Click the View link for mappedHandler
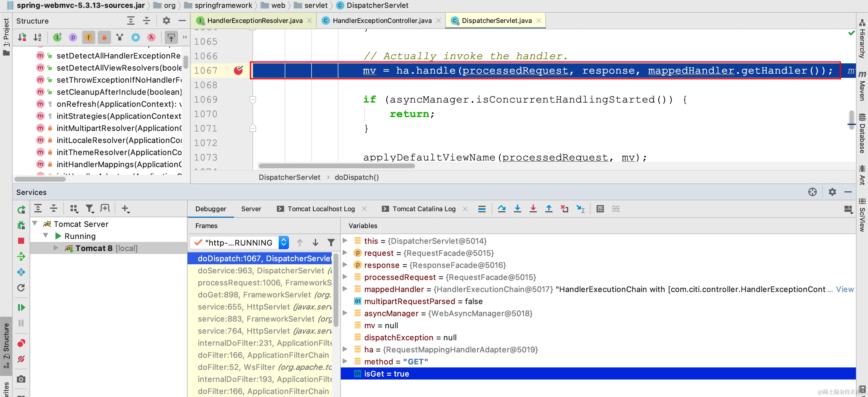Viewport: 868px width, 397px height. [x=844, y=289]
